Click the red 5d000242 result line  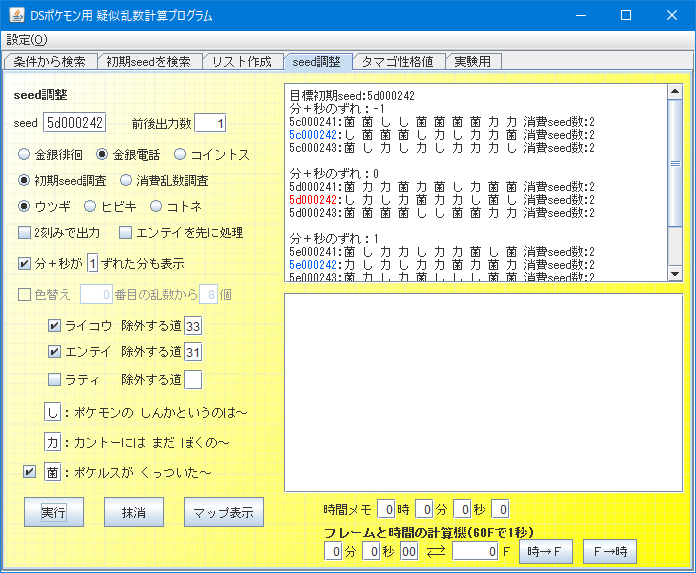click(x=442, y=200)
